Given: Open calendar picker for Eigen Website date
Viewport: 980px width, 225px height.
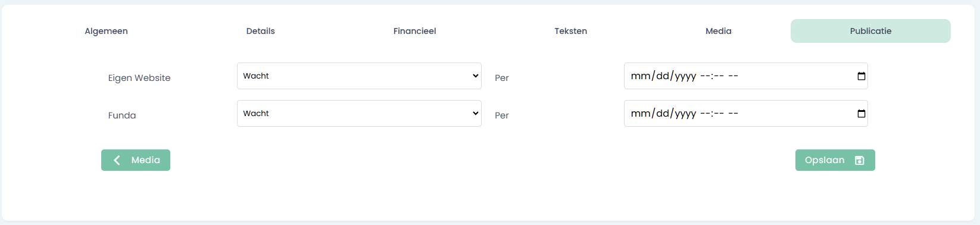Looking at the screenshot, I should click(x=861, y=76).
